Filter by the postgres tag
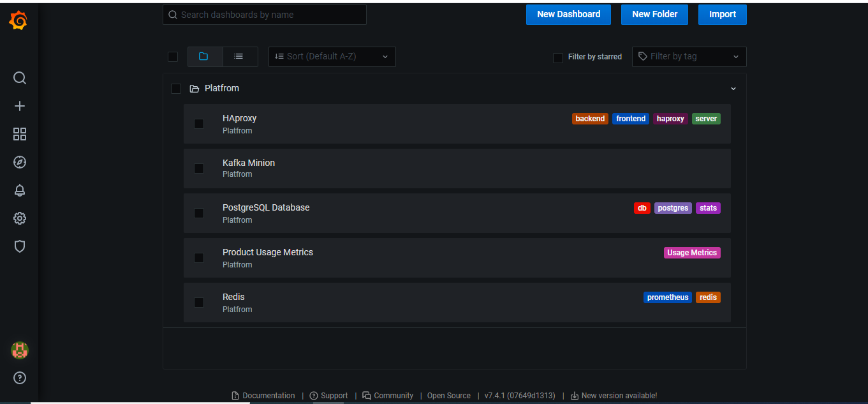This screenshot has height=404, width=868. tap(673, 208)
